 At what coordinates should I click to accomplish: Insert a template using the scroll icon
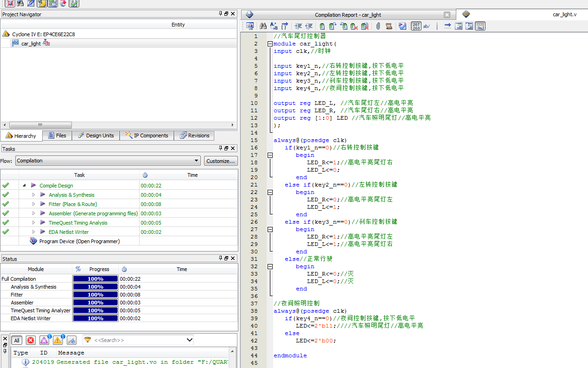pos(389,26)
